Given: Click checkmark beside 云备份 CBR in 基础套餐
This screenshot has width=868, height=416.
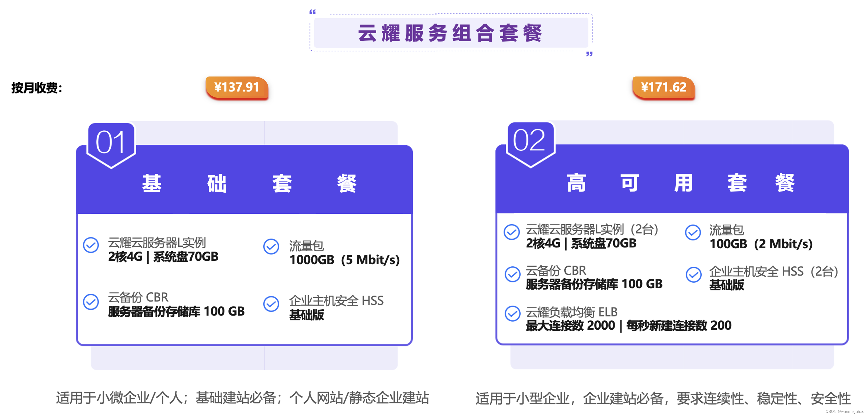Looking at the screenshot, I should pyautogui.click(x=91, y=302).
